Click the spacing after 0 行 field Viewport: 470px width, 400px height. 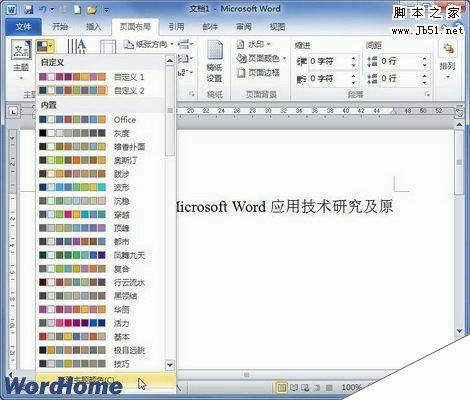[400, 79]
